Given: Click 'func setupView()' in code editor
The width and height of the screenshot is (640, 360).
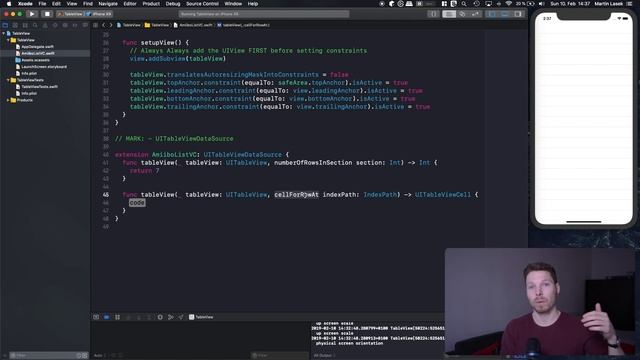Looking at the screenshot, I should (x=156, y=42).
